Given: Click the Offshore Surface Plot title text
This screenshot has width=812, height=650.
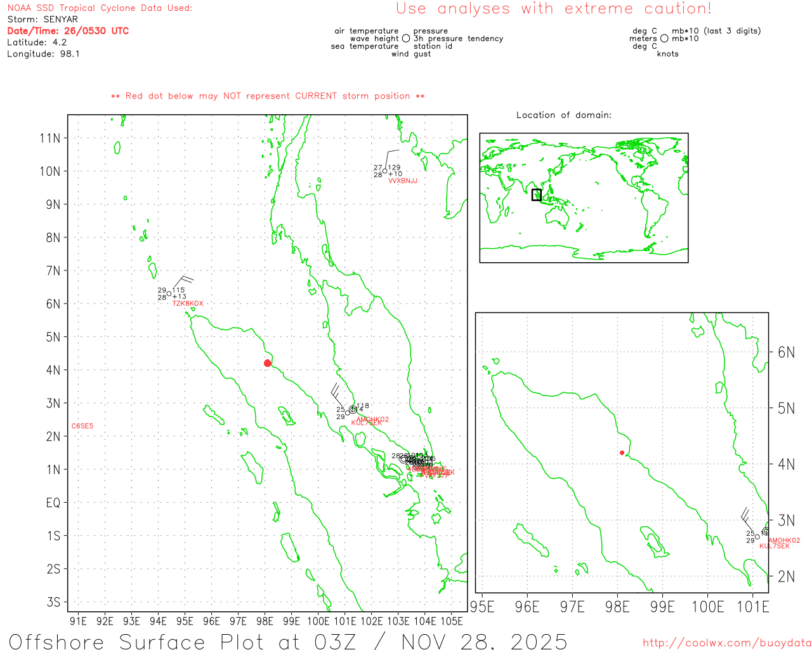Looking at the screenshot, I should [288, 641].
